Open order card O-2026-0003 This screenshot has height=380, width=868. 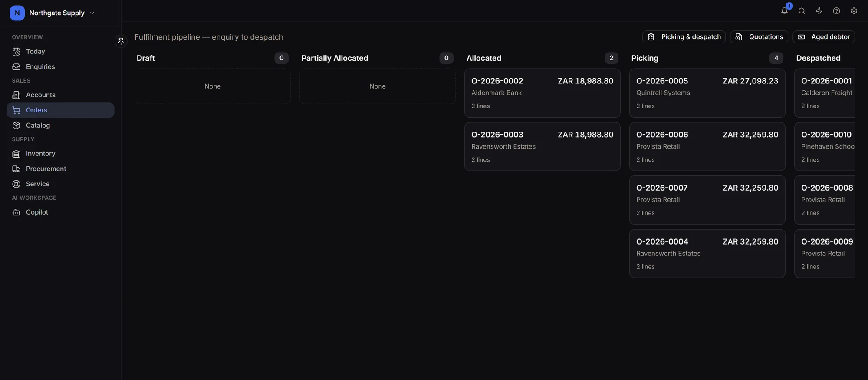[542, 147]
